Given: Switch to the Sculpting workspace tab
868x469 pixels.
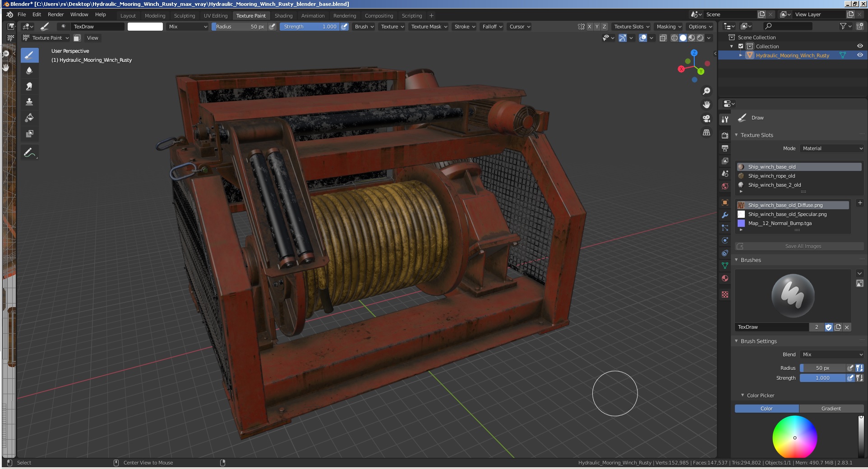Looking at the screenshot, I should [185, 15].
